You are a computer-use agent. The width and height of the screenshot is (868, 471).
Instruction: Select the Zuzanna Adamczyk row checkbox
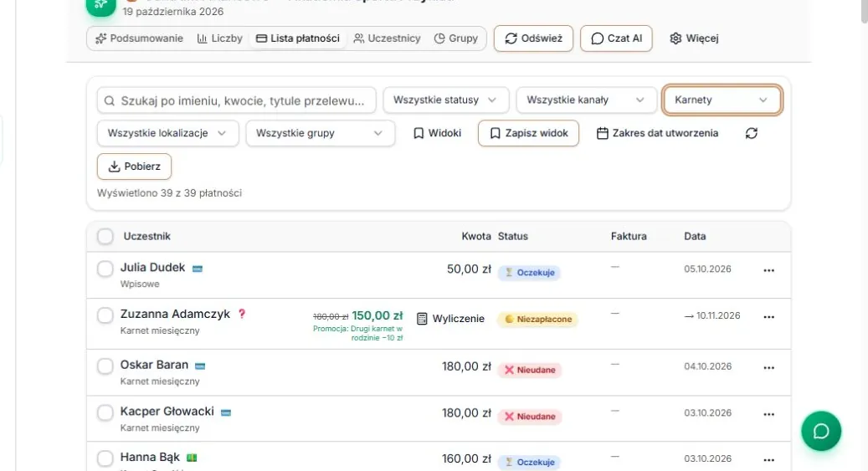(x=105, y=315)
